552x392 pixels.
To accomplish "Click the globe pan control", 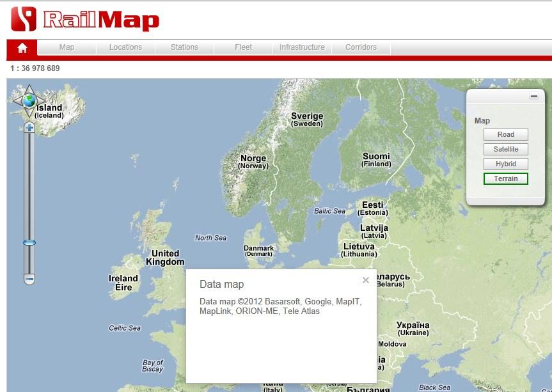I will point(29,100).
